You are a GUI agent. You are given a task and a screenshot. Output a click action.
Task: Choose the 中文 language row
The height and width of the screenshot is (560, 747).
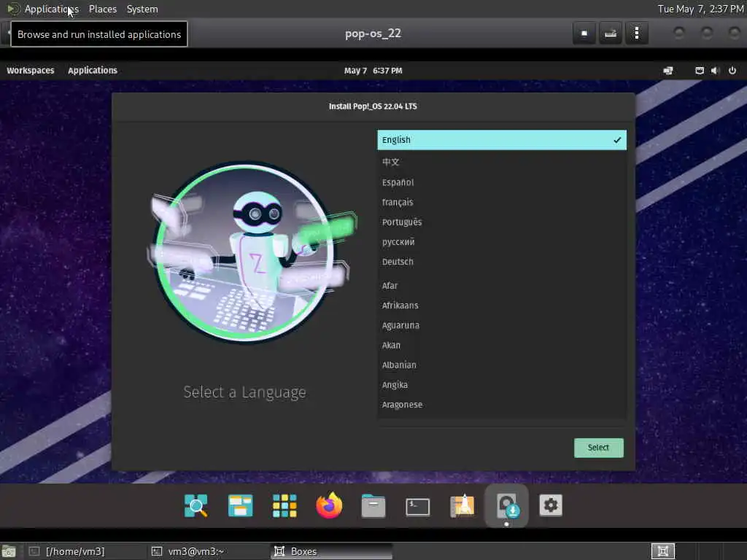[502, 162]
